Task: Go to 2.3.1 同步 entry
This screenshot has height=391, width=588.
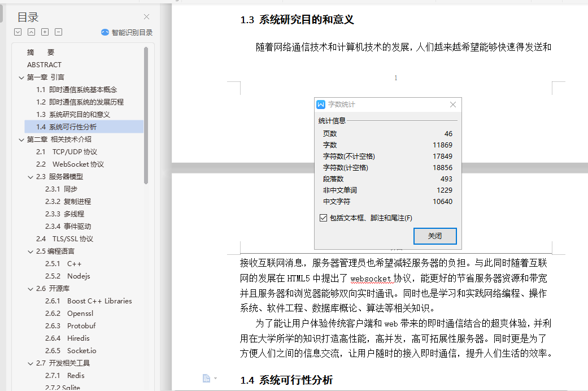Action: pyautogui.click(x=61, y=189)
